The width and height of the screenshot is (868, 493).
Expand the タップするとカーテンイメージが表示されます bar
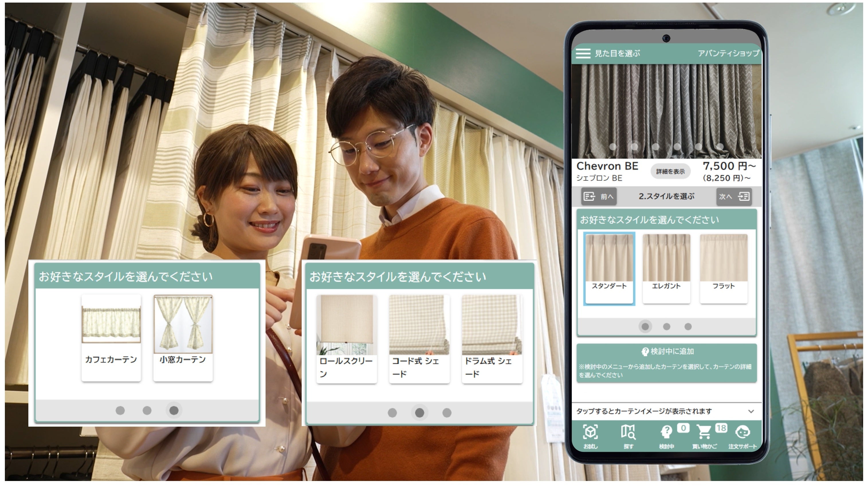(644, 411)
